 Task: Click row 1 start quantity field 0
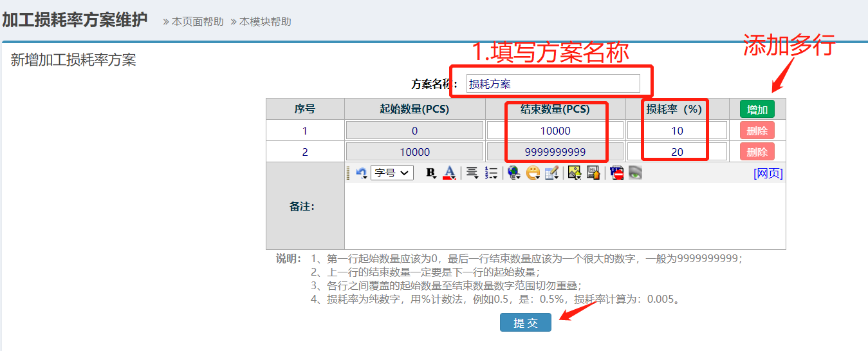tap(414, 130)
